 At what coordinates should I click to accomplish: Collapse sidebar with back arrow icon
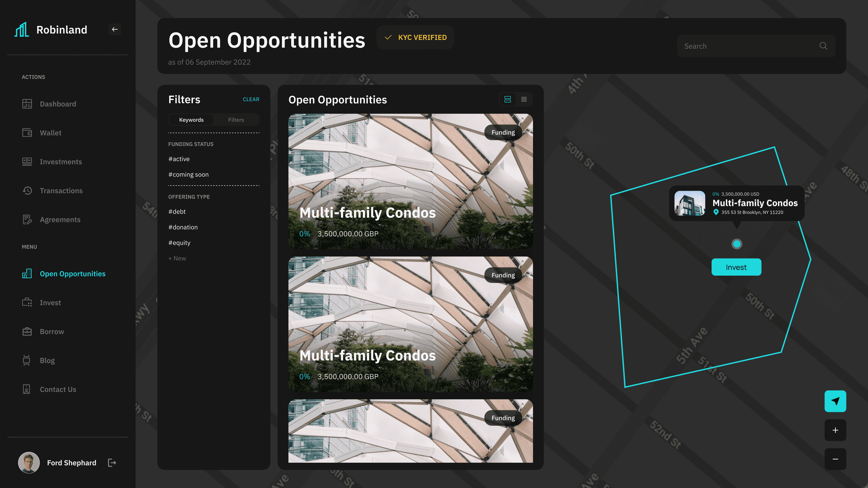coord(114,29)
